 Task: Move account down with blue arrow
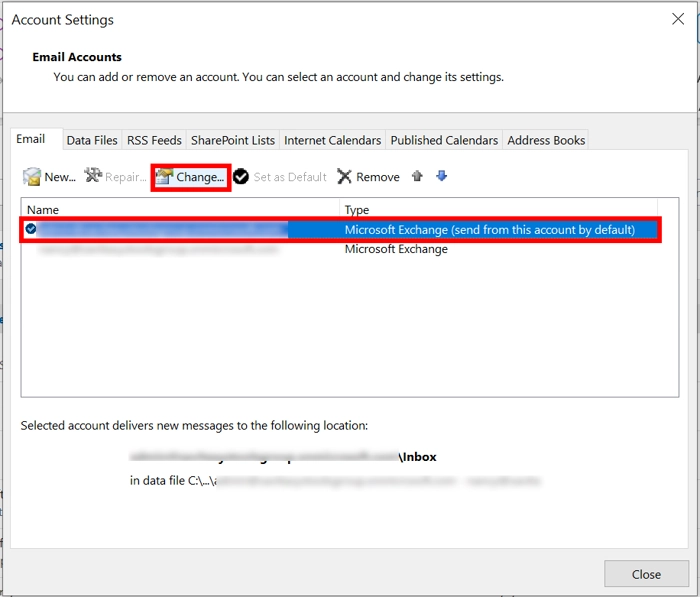pyautogui.click(x=441, y=176)
